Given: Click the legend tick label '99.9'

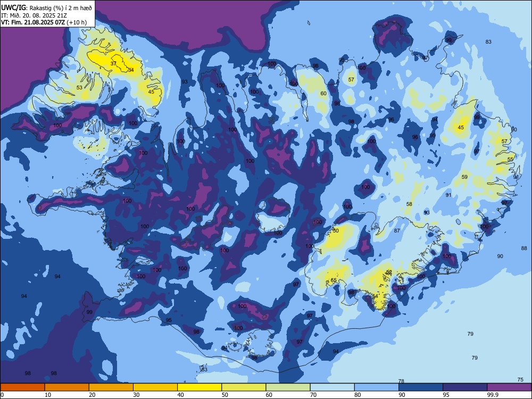Looking at the screenshot, I should [x=492, y=395].
